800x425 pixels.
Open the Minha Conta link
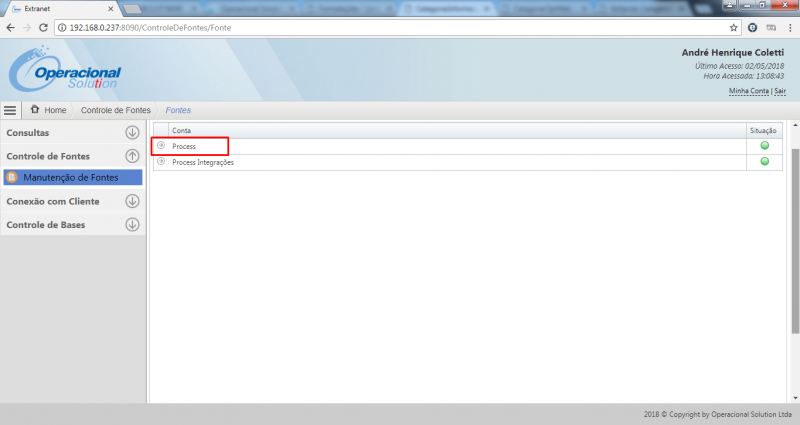click(748, 91)
